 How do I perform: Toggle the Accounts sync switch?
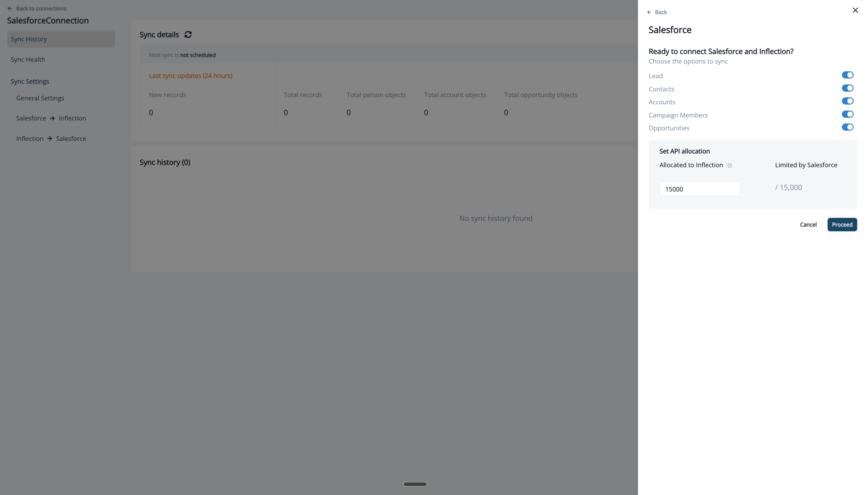[847, 101]
